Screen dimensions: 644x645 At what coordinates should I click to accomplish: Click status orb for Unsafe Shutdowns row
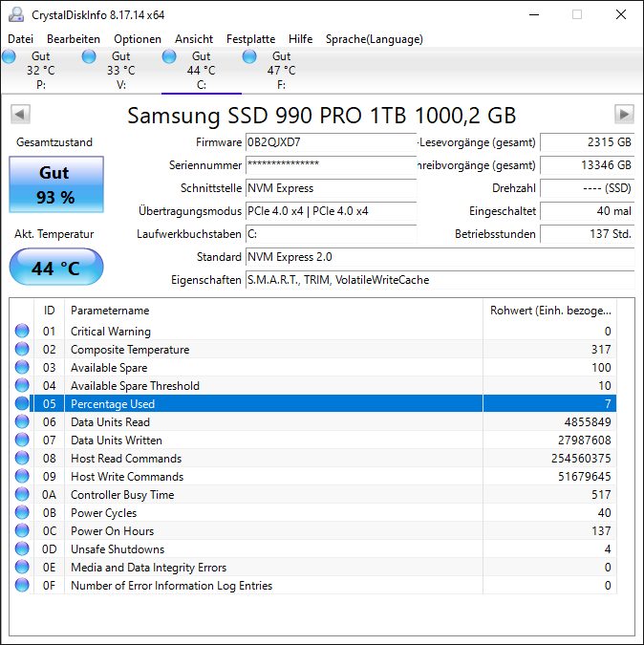[x=22, y=548]
